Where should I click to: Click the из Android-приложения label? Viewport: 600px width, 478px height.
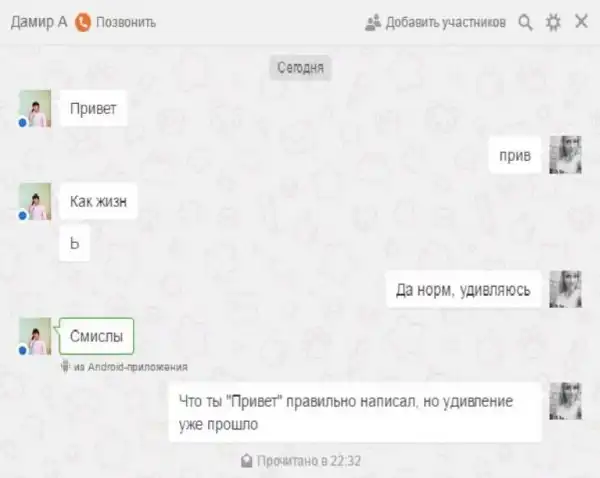coord(130,367)
